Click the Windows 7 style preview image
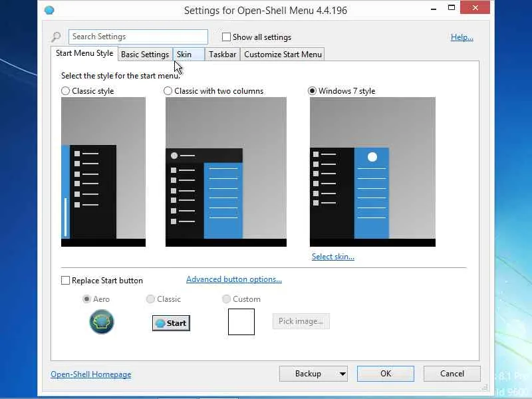The width and height of the screenshot is (532, 399). (x=372, y=172)
